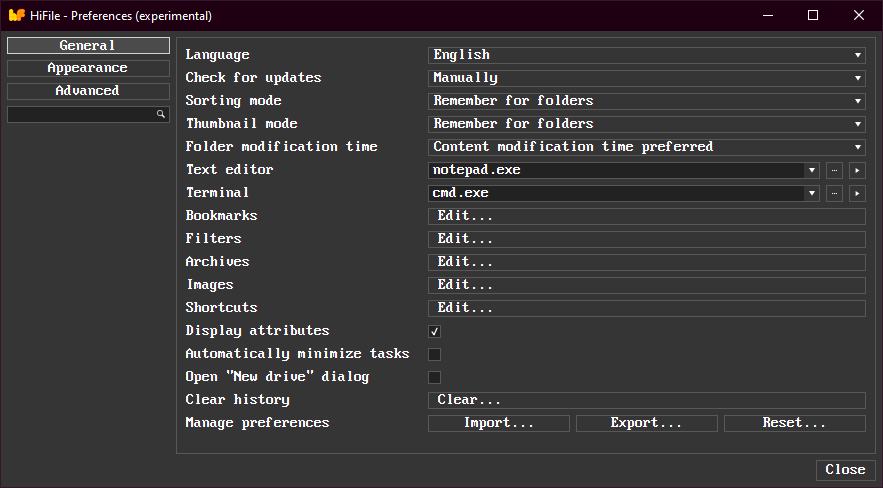The height and width of the screenshot is (488, 883).
Task: Enable Open "New drive" dialog checkbox
Action: coord(435,377)
